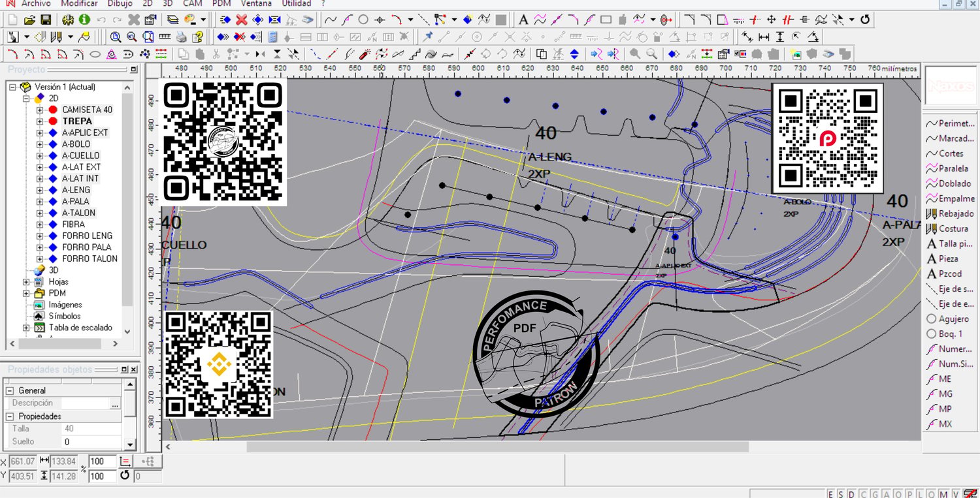Select the vertical dimension measure icon
Image resolution: width=980 pixels, height=498 pixels.
[x=780, y=37]
